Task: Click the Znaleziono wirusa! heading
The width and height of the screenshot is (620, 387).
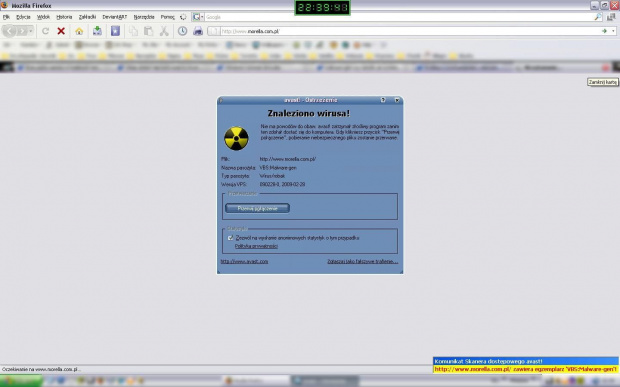Action: [309, 113]
